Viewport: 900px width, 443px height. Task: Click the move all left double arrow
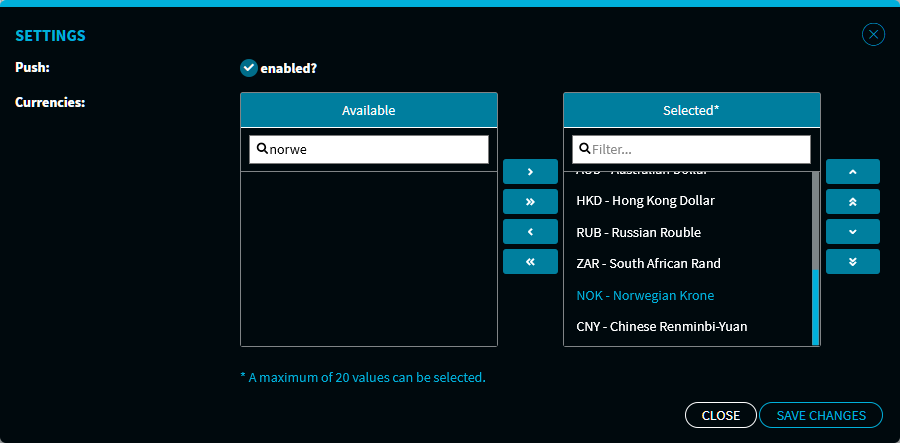[530, 262]
